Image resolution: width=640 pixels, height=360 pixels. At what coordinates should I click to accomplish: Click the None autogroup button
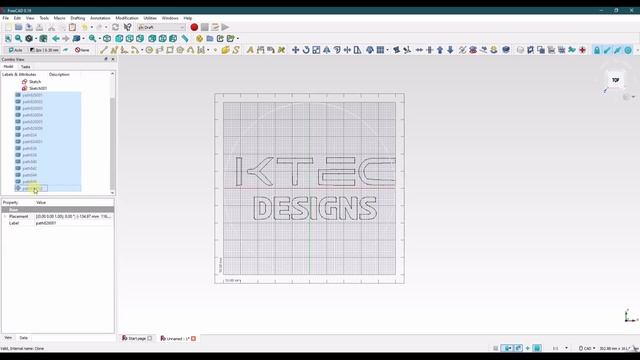point(82,50)
